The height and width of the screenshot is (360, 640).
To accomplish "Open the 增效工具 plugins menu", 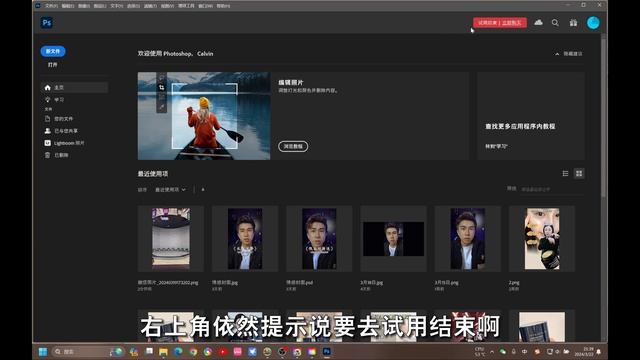I will click(x=186, y=6).
